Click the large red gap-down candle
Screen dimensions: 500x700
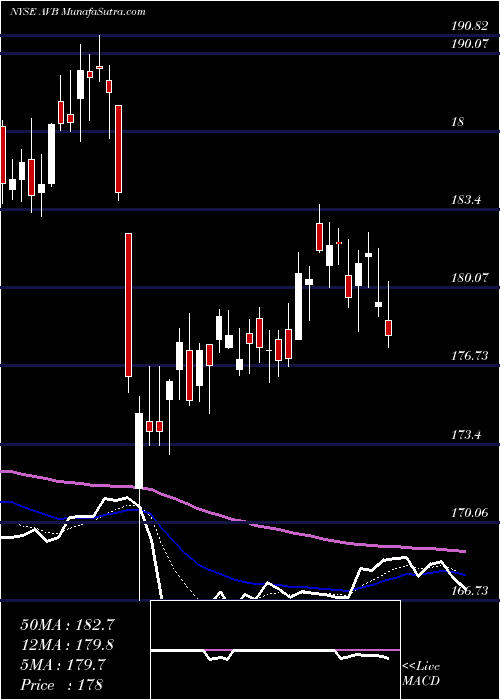128,305
